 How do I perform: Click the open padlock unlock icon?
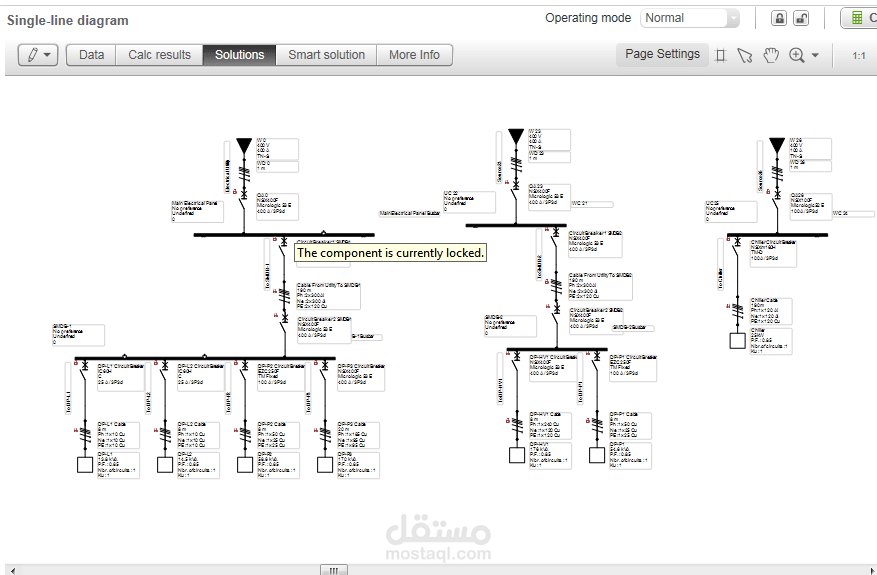[801, 18]
